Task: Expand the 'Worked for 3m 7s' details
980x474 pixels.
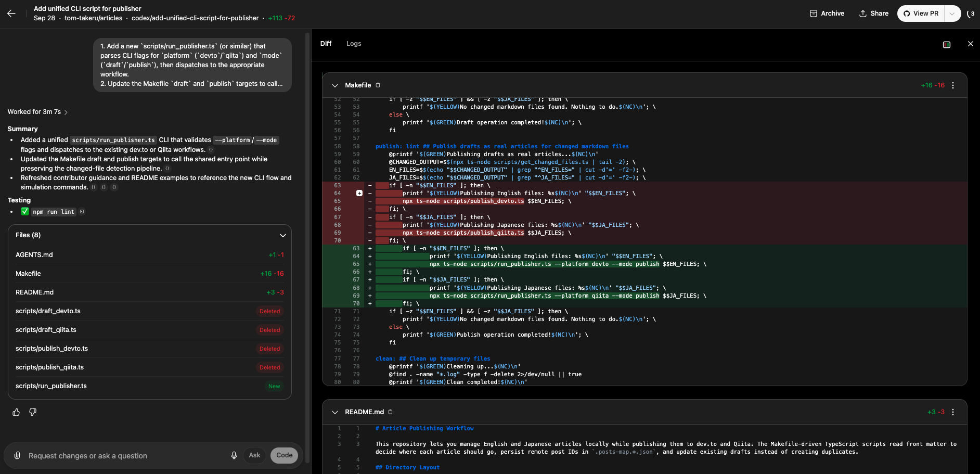Action: 37,112
